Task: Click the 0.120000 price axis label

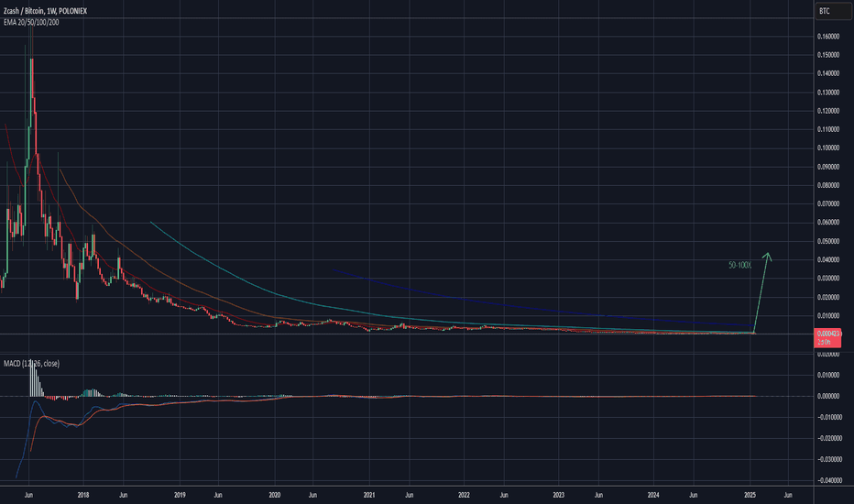Action: pos(827,111)
